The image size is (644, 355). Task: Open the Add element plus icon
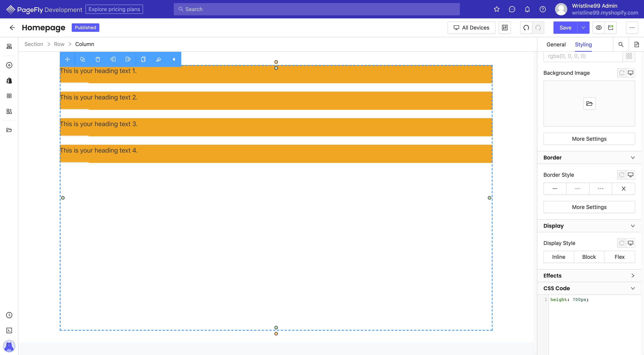click(9, 65)
